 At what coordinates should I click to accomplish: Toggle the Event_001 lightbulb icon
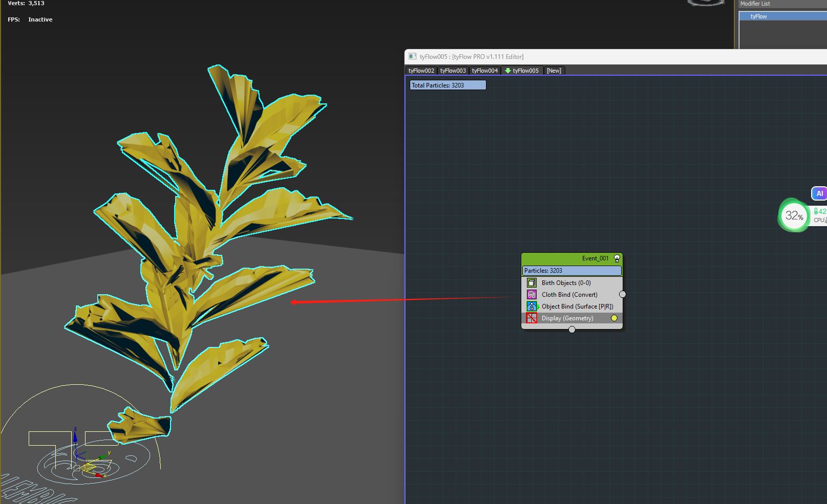click(x=617, y=259)
